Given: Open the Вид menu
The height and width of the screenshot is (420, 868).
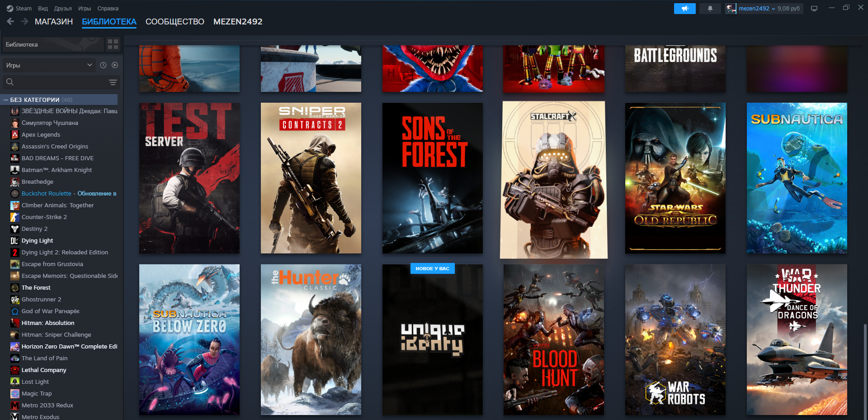Looking at the screenshot, I should pyautogui.click(x=43, y=8).
